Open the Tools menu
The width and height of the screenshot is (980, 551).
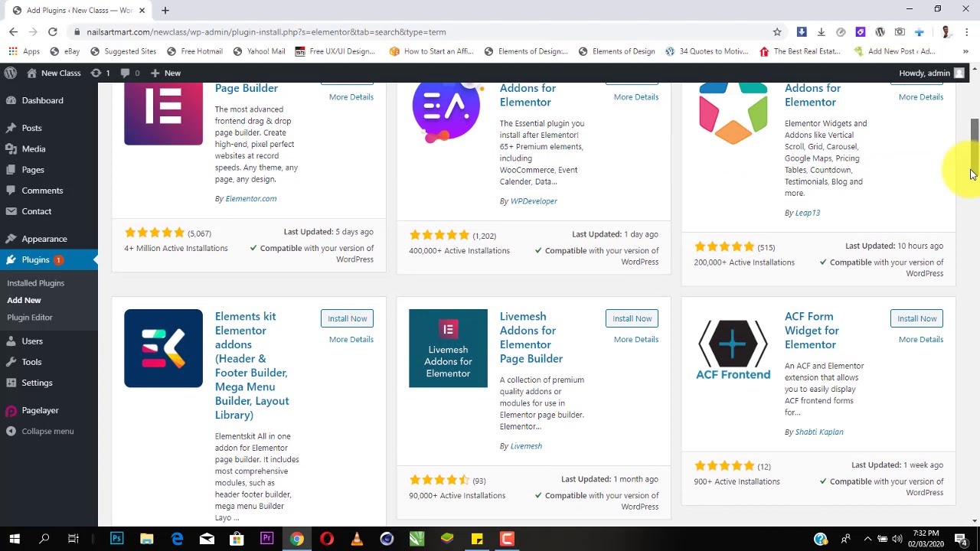click(x=31, y=361)
